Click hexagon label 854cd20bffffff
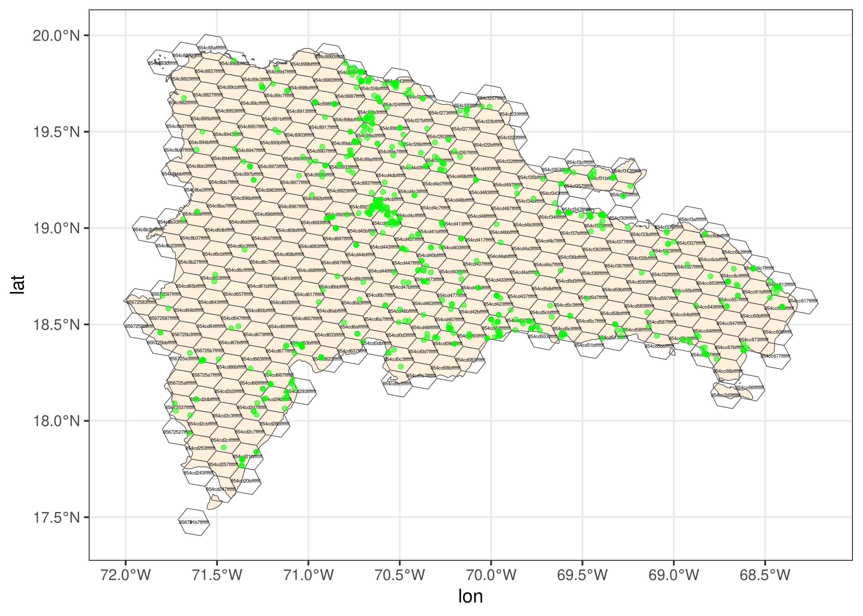The width and height of the screenshot is (863, 616). point(246,481)
